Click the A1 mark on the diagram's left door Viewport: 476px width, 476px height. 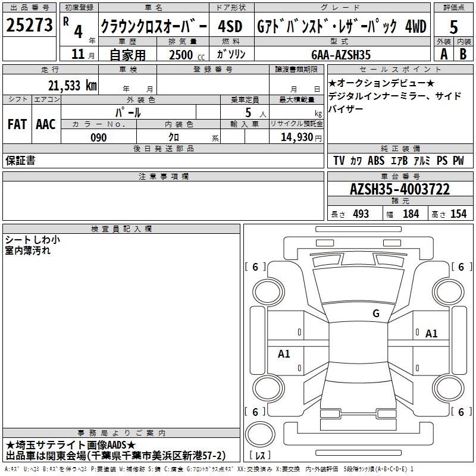[284, 353]
